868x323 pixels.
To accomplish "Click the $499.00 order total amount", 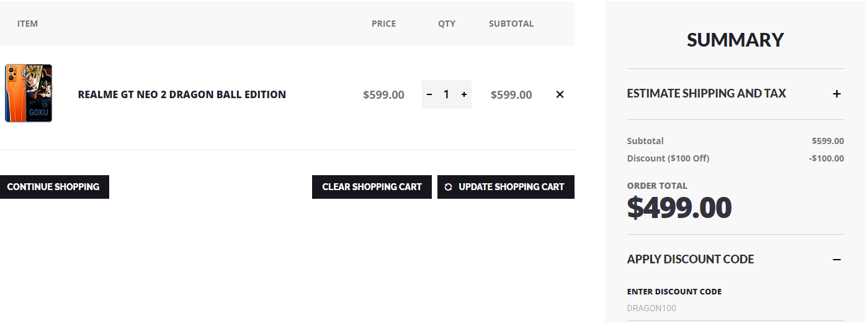I will click(679, 208).
